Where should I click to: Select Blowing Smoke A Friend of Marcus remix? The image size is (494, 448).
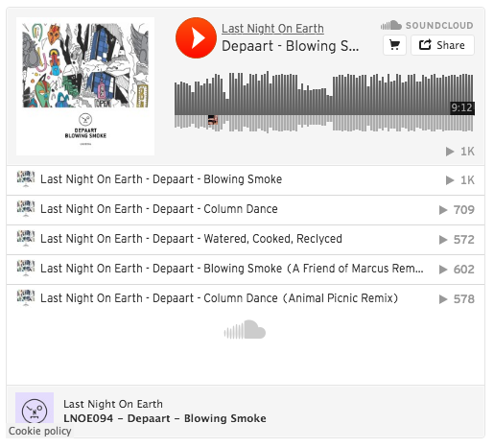coord(246,270)
